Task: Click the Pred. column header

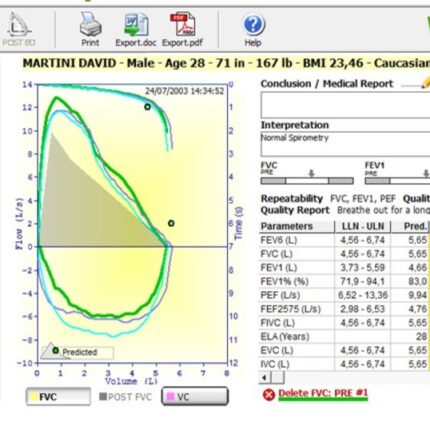Action: [411, 226]
